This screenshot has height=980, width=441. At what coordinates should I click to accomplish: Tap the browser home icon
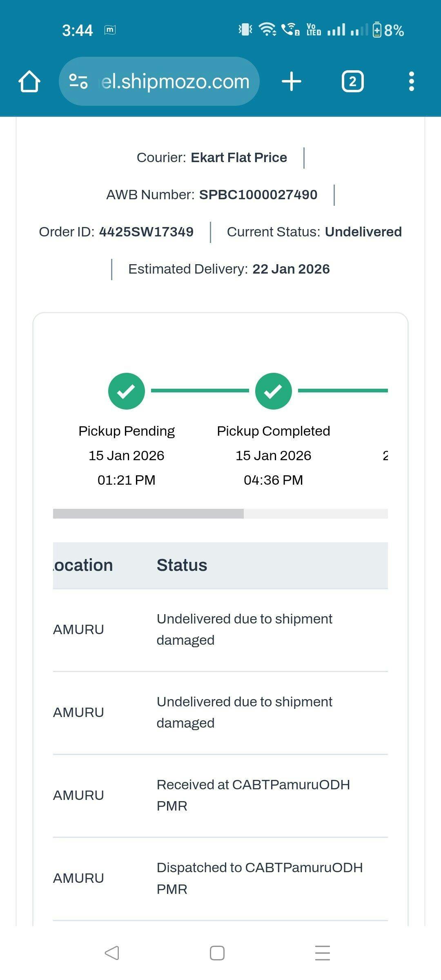[x=29, y=81]
